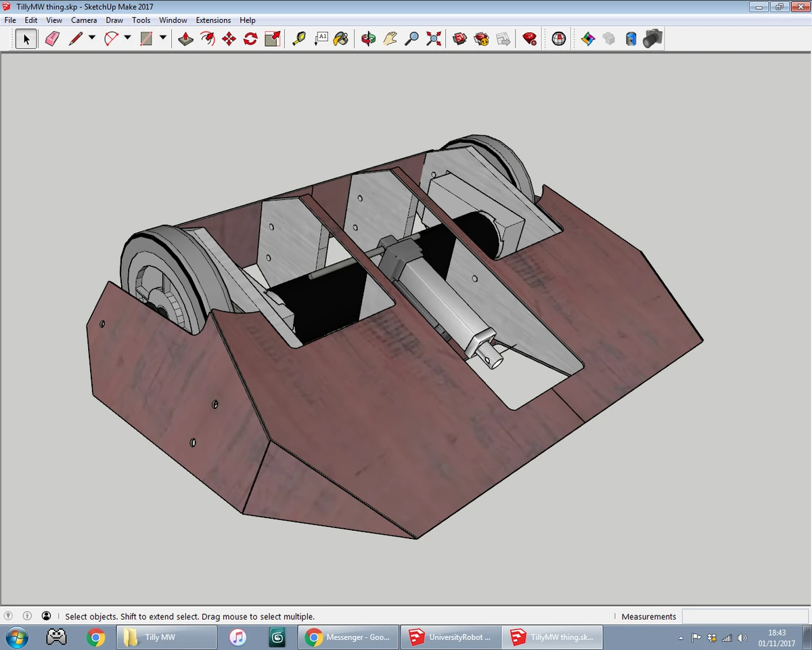Open the 3D Warehouse

460,39
